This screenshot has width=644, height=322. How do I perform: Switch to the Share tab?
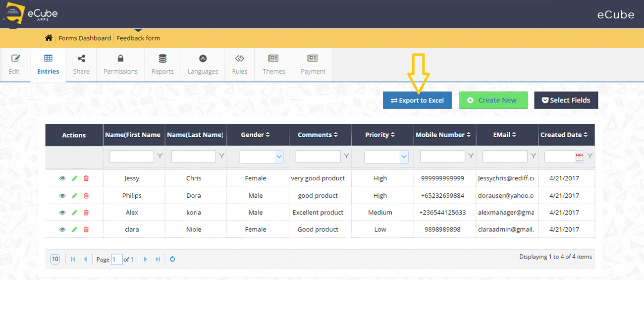[81, 64]
